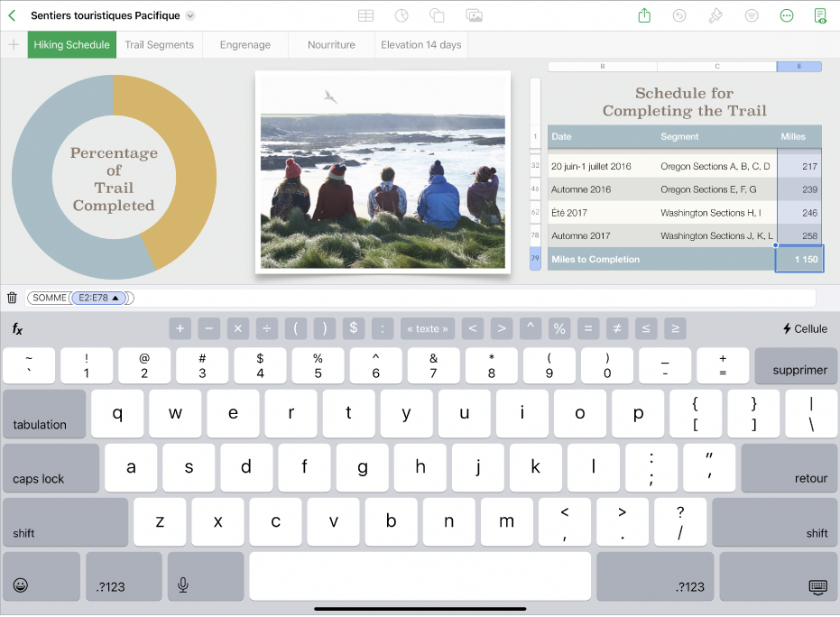
Task: Tap the Cellule keyboard button
Action: tap(805, 329)
